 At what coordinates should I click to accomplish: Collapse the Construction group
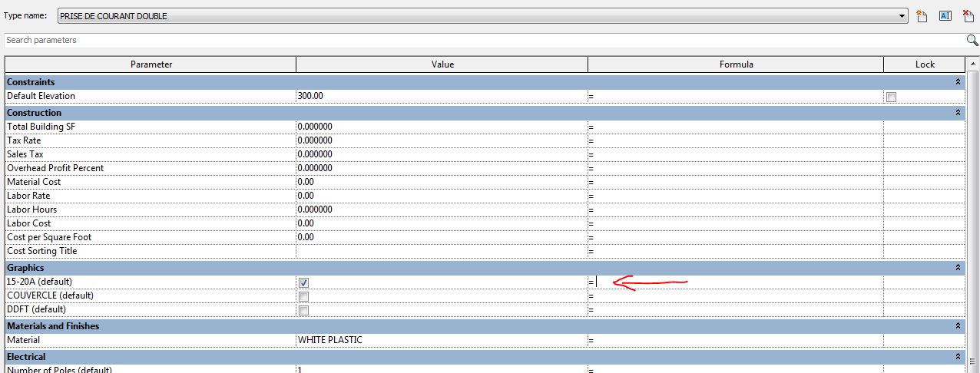pyautogui.click(x=958, y=113)
